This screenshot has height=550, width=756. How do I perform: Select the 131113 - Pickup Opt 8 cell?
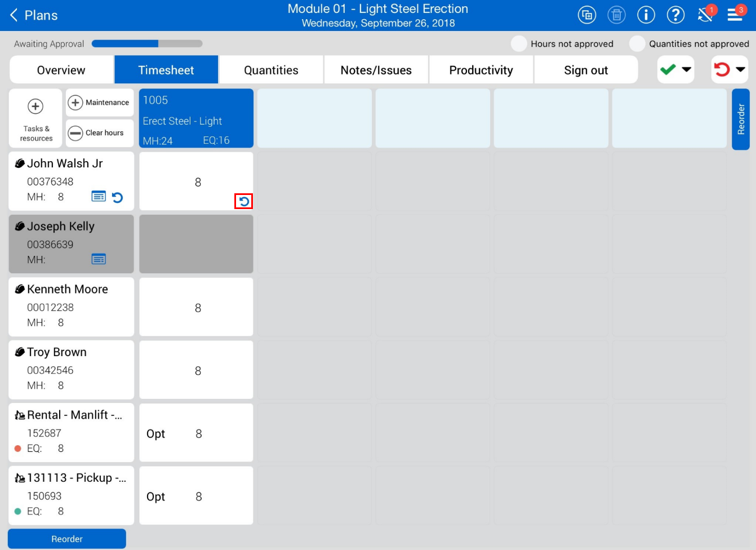[196, 496]
